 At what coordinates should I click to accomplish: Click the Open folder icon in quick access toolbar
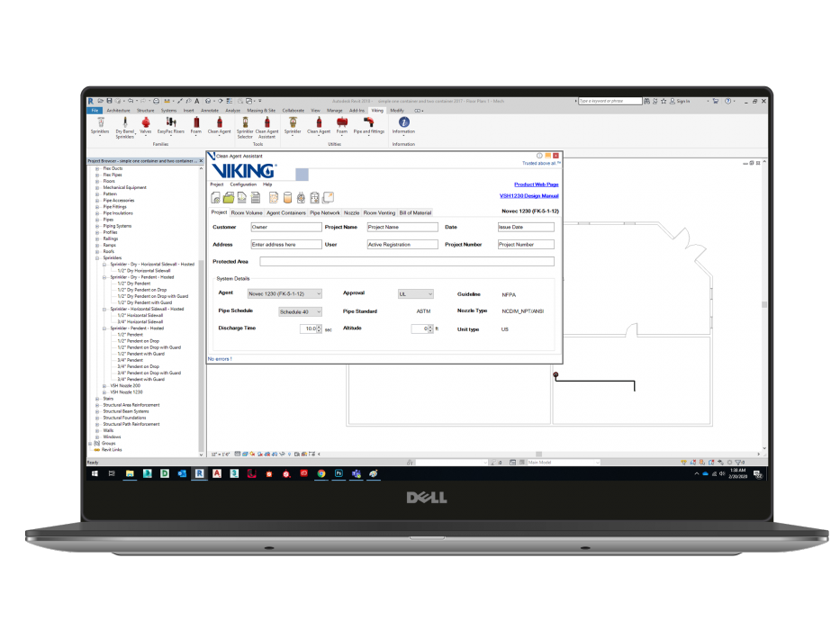point(100,101)
